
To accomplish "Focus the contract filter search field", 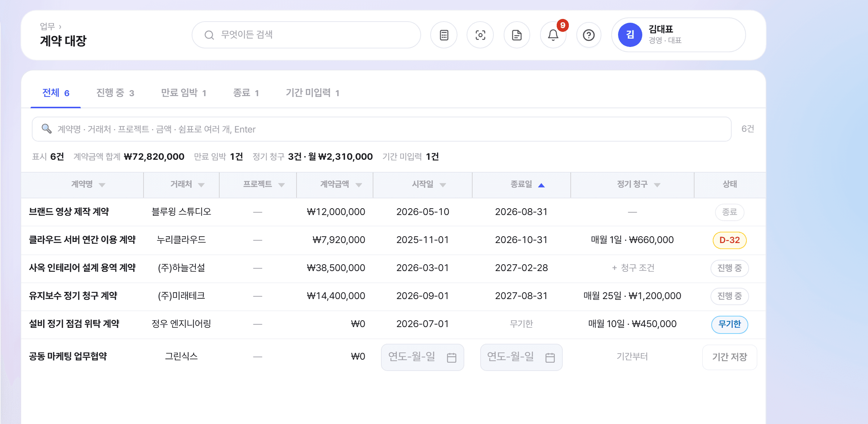I will pos(382,129).
